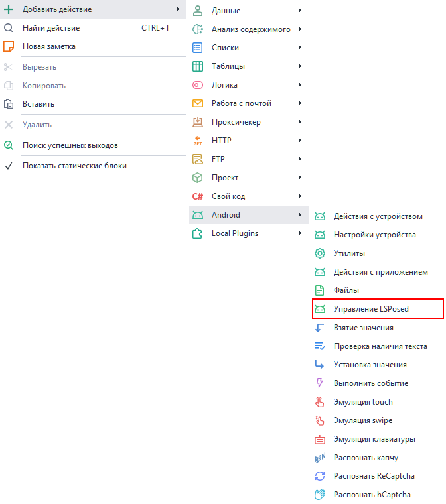446x504 pixels.
Task: Click the green plus icon for adding action
Action: point(9,9)
